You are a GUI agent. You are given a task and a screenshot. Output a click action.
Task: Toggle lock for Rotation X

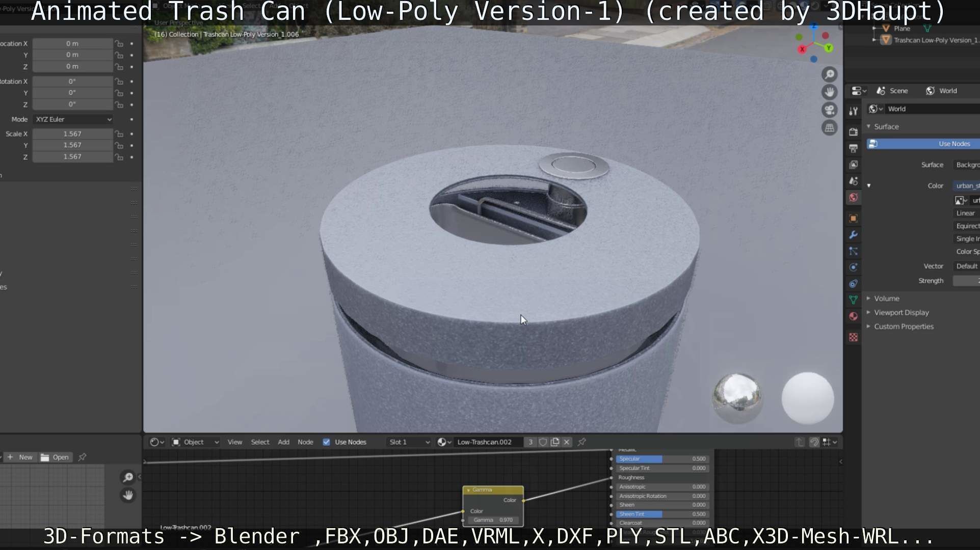pyautogui.click(x=119, y=81)
